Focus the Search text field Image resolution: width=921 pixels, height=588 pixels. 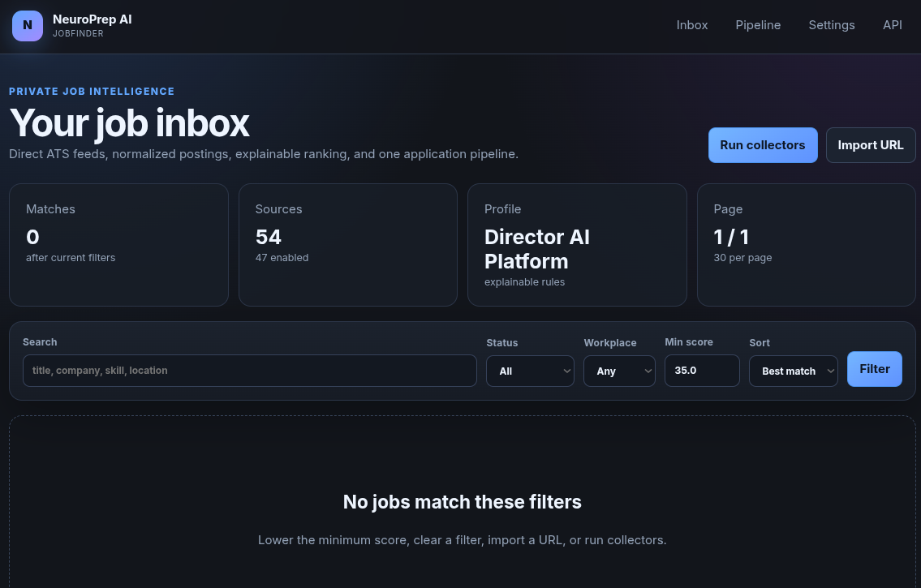[250, 371]
